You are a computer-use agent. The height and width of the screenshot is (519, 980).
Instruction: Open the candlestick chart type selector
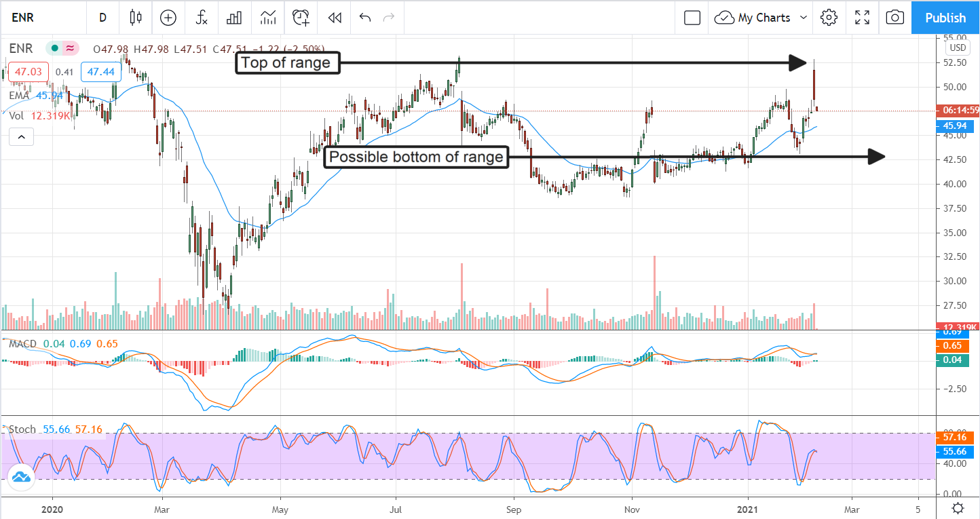tap(136, 18)
